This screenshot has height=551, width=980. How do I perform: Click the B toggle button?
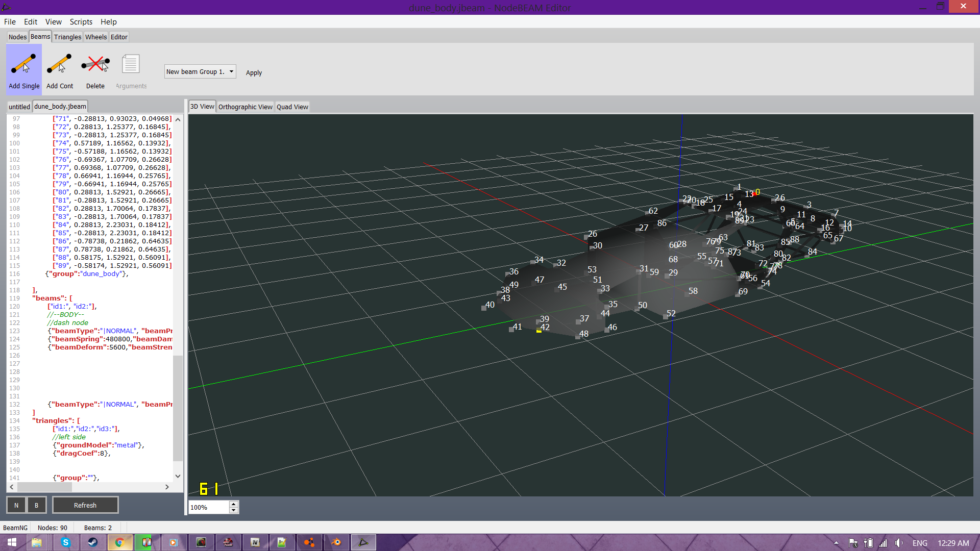[36, 505]
